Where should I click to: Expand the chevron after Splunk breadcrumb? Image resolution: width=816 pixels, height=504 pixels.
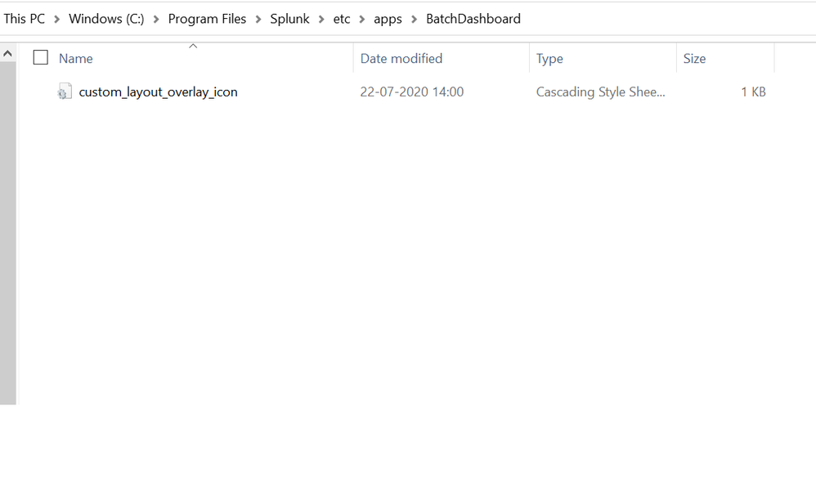321,19
